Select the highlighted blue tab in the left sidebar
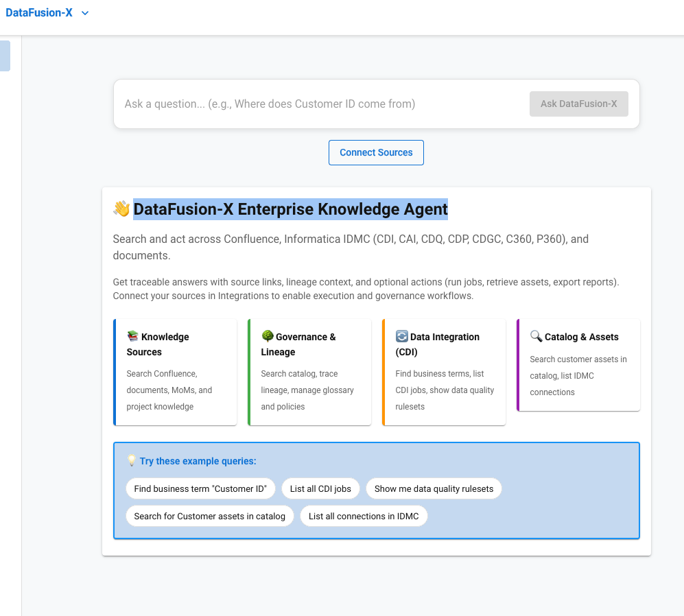 5,56
